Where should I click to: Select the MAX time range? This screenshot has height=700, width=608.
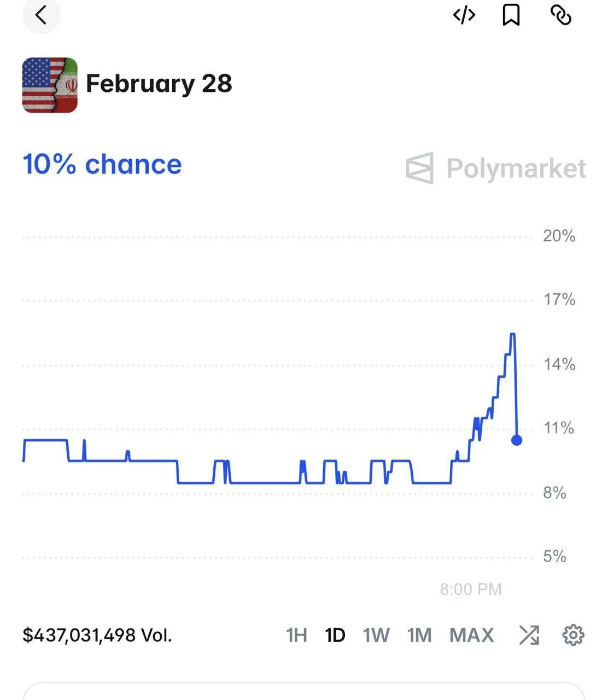coord(472,635)
